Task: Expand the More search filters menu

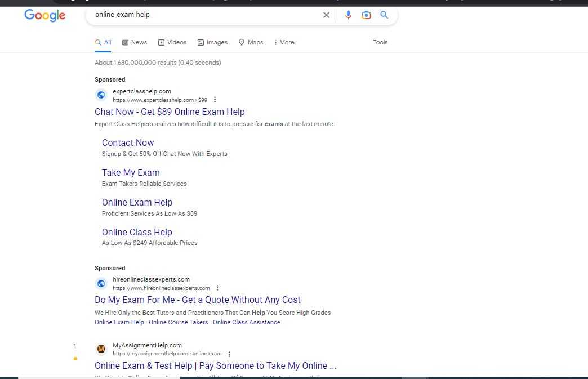Action: point(284,42)
